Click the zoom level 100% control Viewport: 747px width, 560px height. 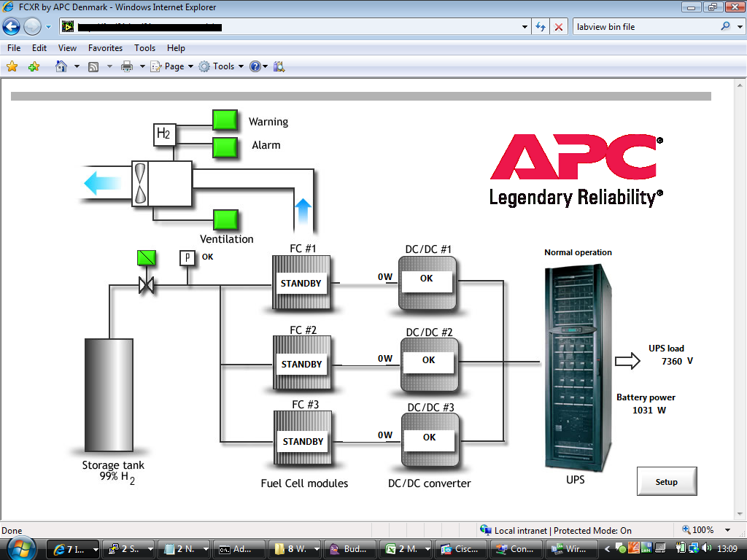[x=698, y=530]
